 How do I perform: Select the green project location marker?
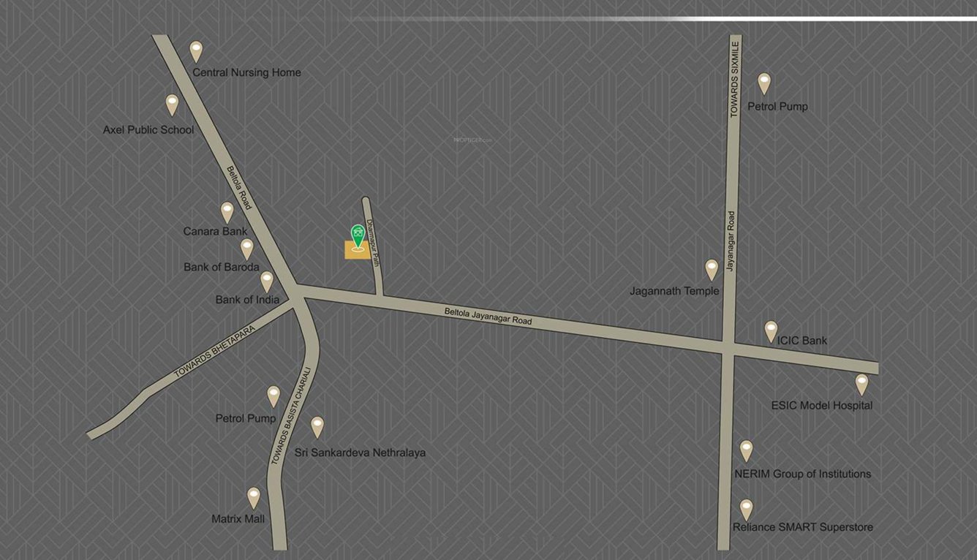point(358,234)
